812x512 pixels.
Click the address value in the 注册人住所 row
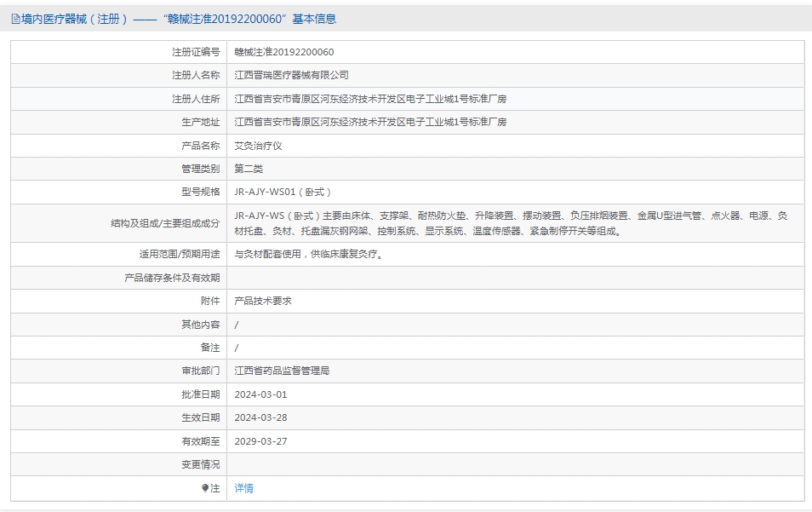tap(371, 99)
